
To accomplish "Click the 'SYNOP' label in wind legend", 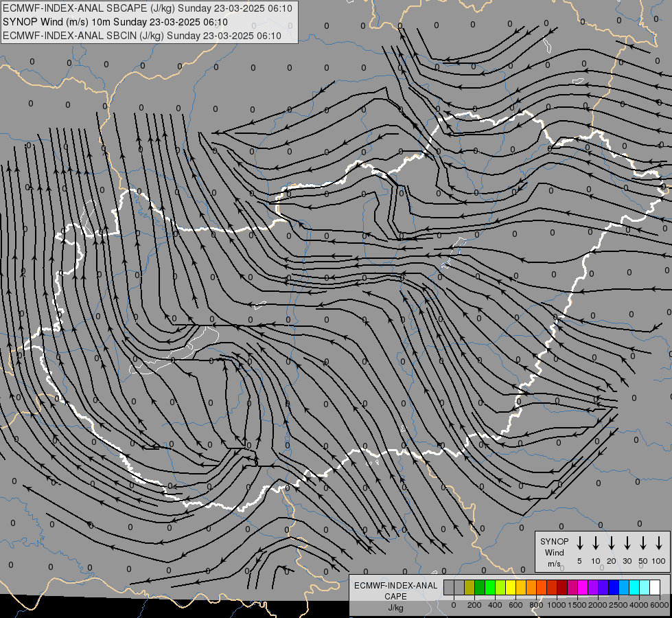I will point(554,542).
